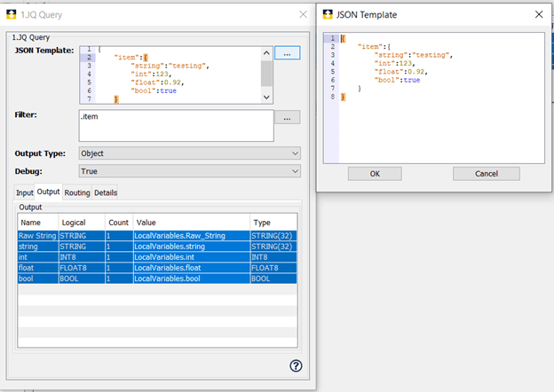Click the FLOAT8 type cell in float row

[x=273, y=268]
